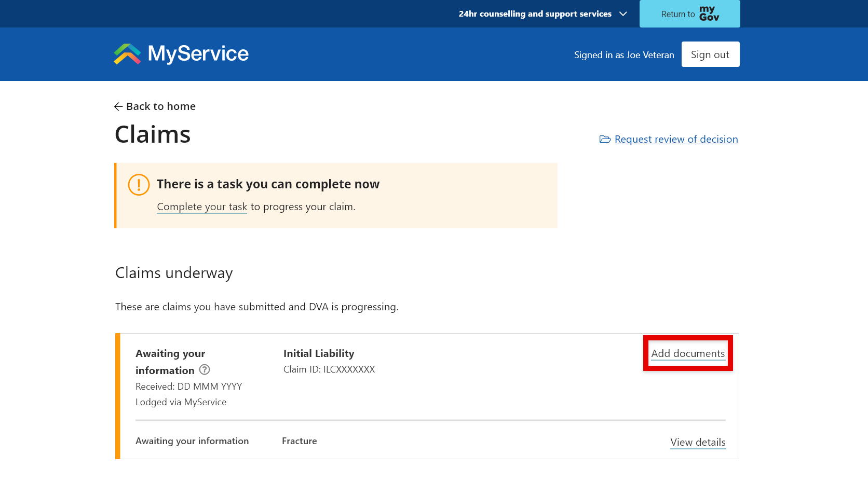Click the MyService title text

coord(198,53)
